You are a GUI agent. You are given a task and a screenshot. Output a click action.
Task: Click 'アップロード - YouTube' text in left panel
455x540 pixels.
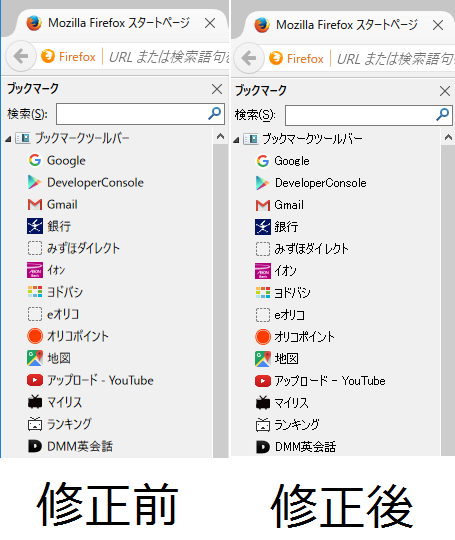coord(100,380)
